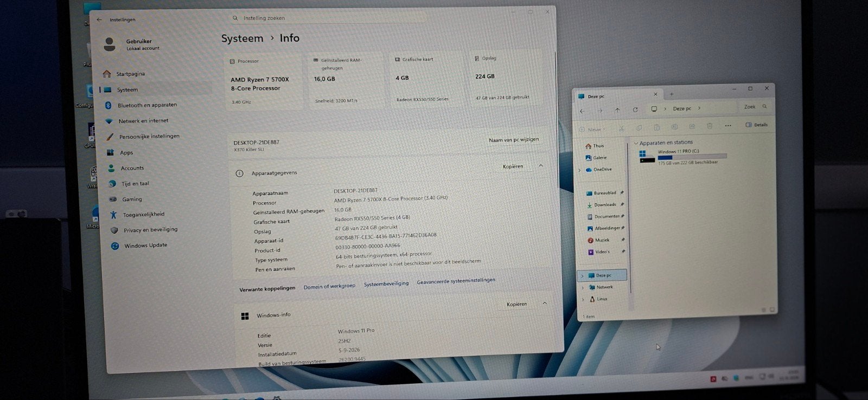868x400 pixels.
Task: Toggle the Details pane in Explorer
Action: 757,125
